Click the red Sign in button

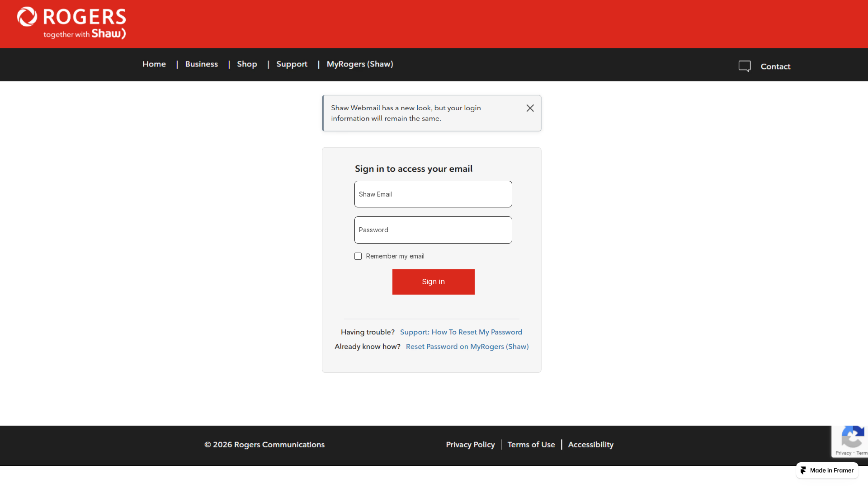434,282
